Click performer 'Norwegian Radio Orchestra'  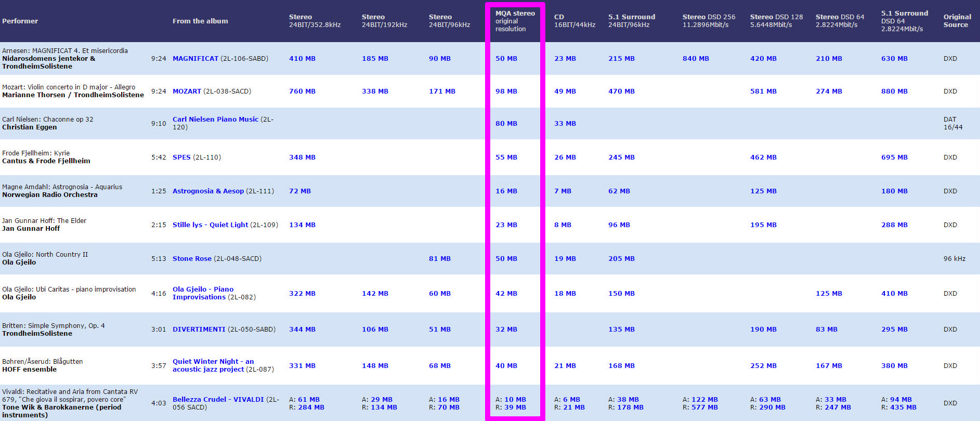click(x=50, y=195)
